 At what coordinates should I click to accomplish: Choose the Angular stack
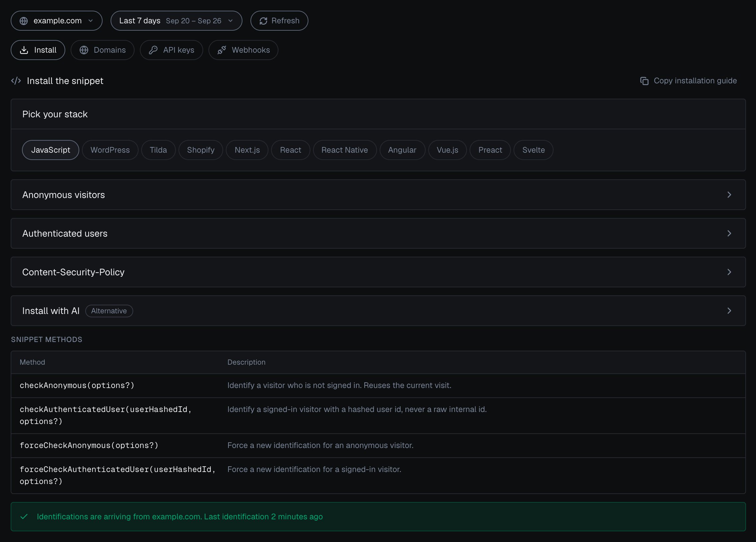coord(402,150)
